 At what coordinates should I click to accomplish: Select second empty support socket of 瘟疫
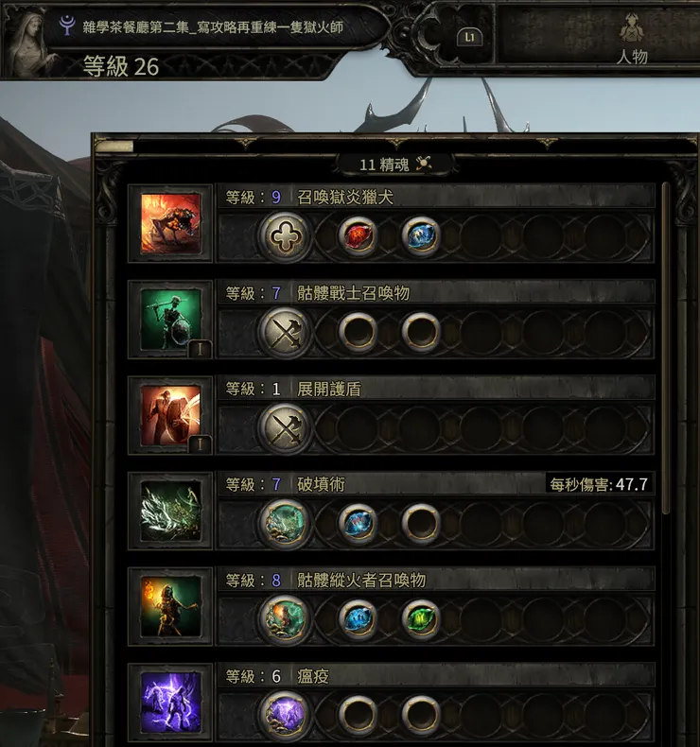point(420,715)
